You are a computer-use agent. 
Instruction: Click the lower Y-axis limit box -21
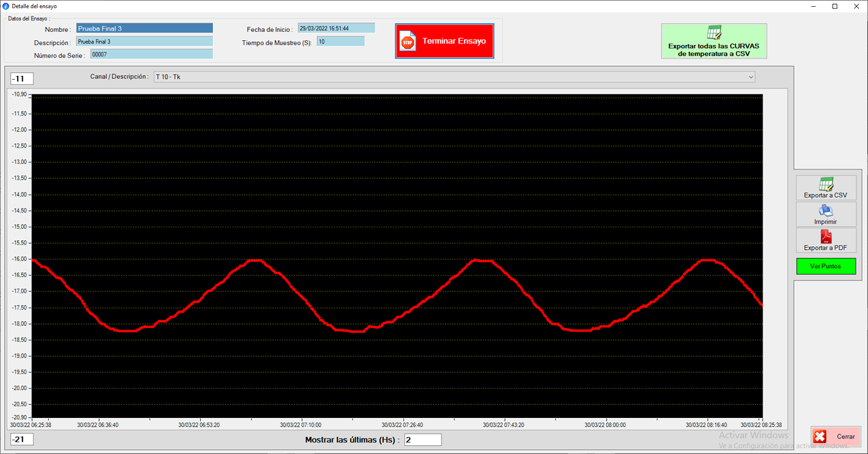pyautogui.click(x=22, y=440)
